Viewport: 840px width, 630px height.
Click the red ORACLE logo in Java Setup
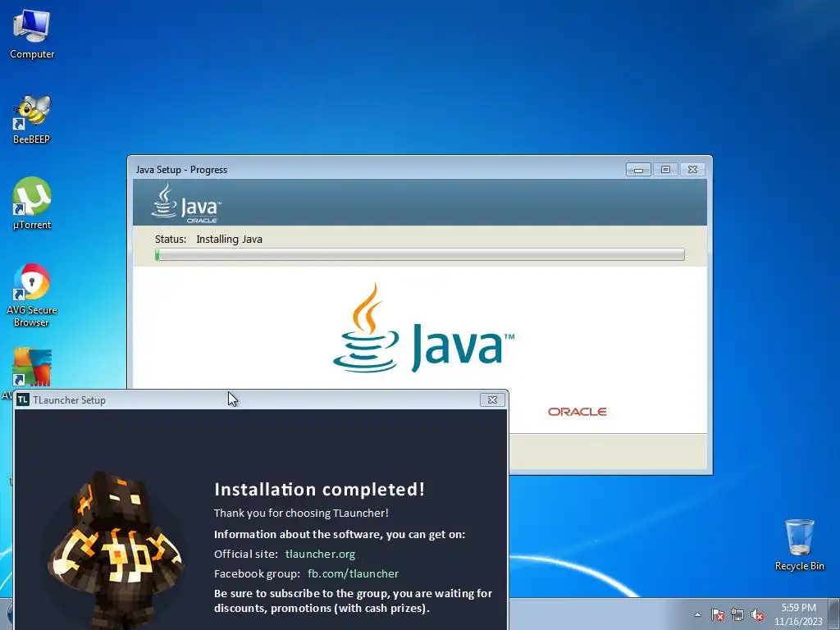click(577, 412)
